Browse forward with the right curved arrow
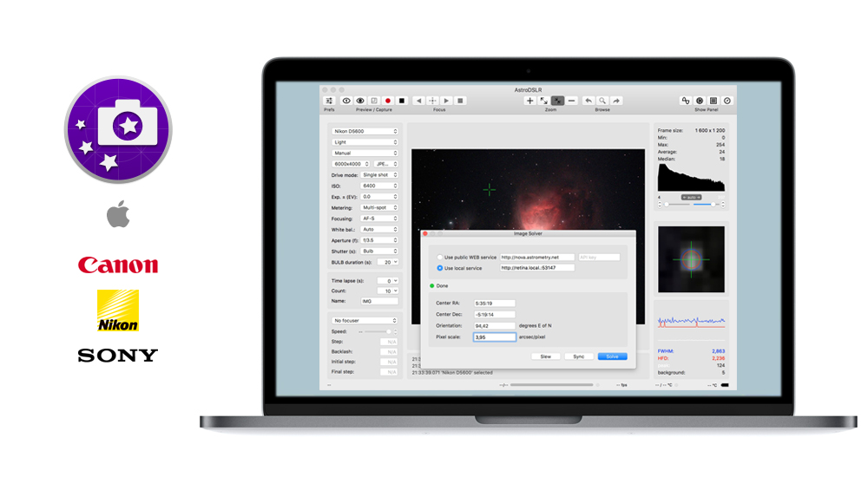 [616, 101]
